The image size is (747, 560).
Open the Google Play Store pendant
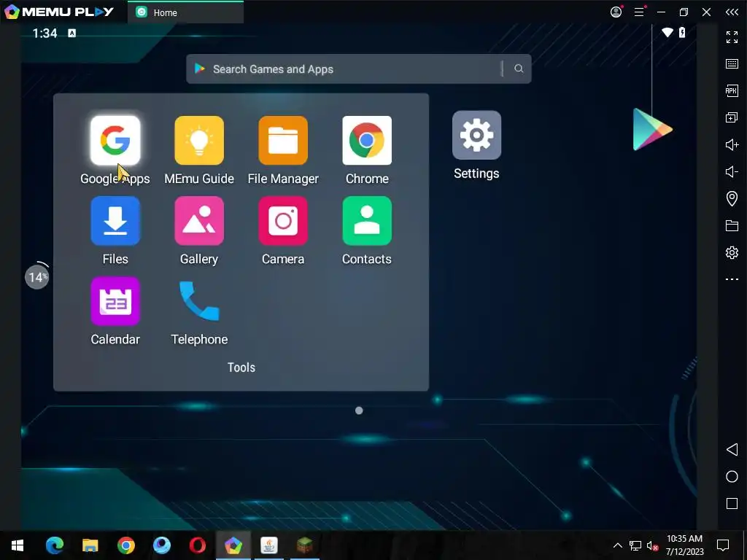[x=652, y=129]
